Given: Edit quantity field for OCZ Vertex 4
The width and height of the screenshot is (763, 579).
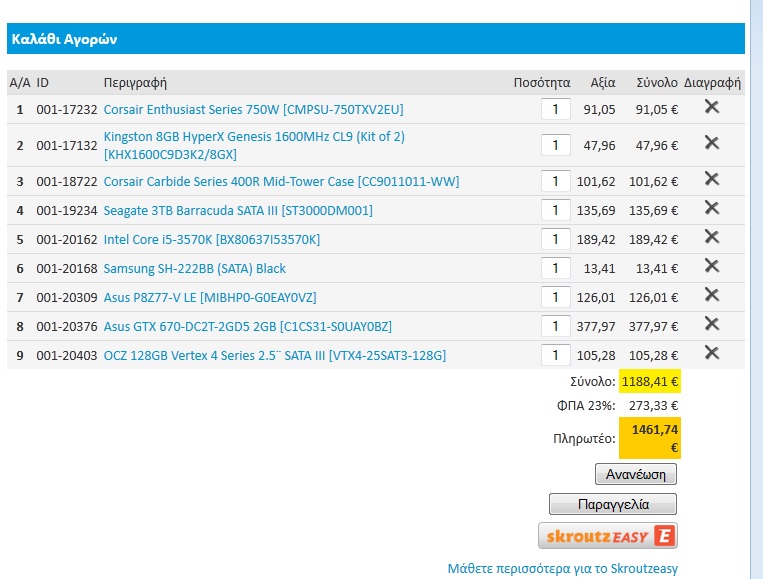Looking at the screenshot, I should click(x=556, y=355).
